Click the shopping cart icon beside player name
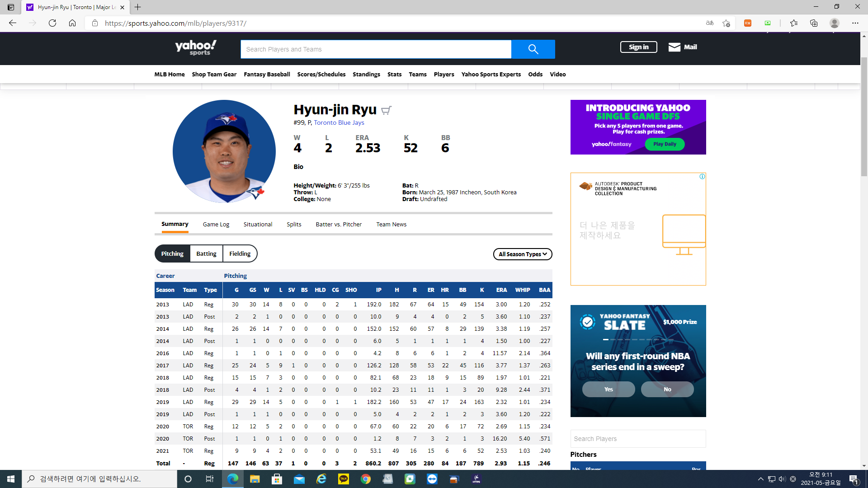The width and height of the screenshot is (868, 488). [386, 110]
